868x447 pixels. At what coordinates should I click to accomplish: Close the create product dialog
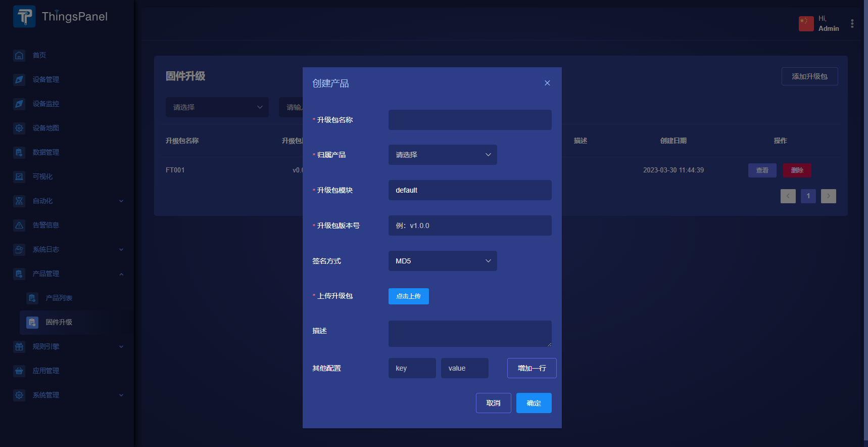[547, 83]
